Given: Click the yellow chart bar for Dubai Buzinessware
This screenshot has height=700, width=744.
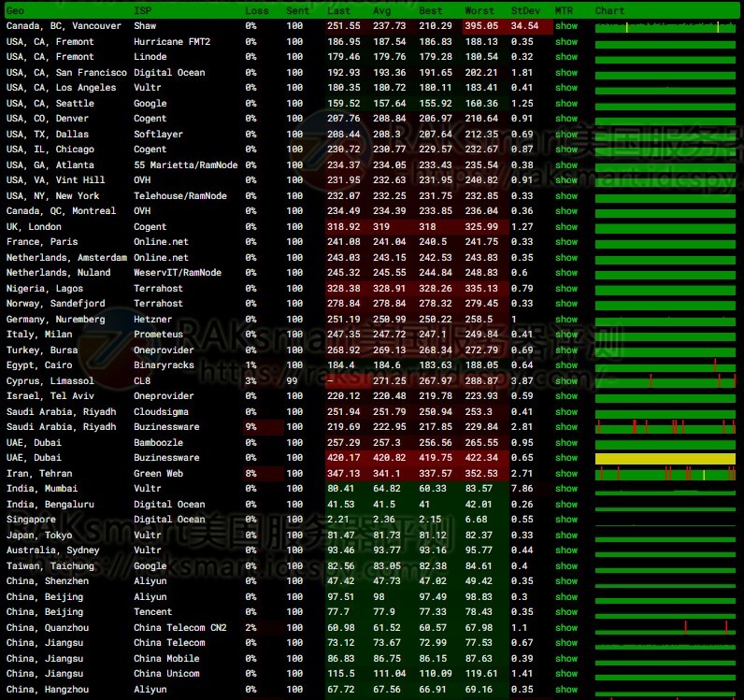Looking at the screenshot, I should tap(665, 459).
